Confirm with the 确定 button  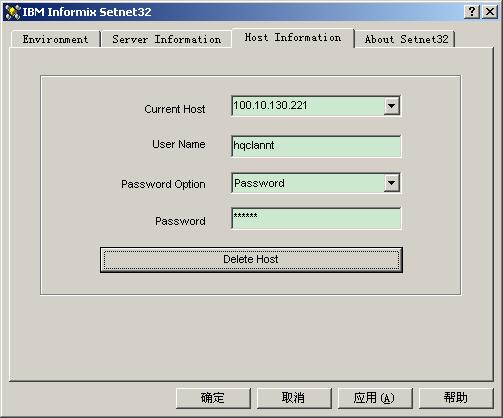point(213,398)
